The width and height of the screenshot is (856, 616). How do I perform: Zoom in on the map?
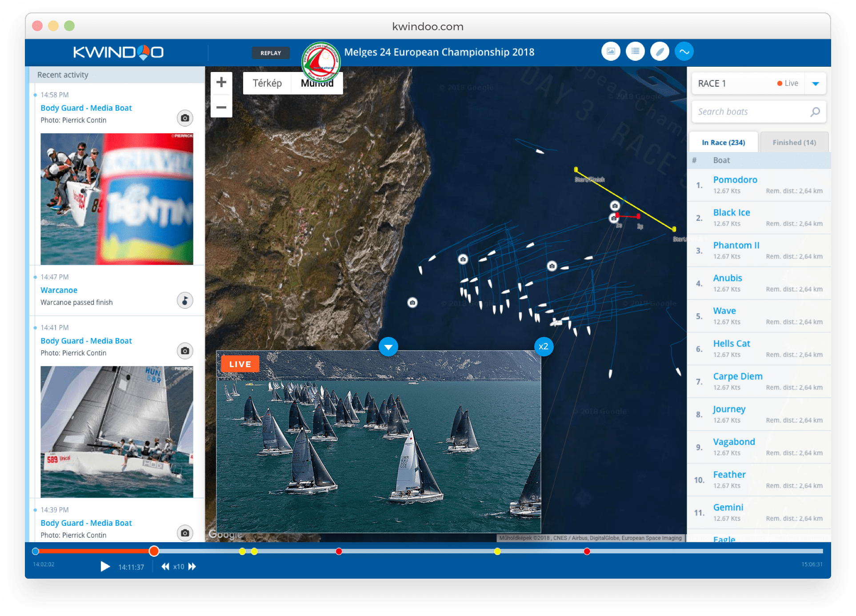coord(221,83)
